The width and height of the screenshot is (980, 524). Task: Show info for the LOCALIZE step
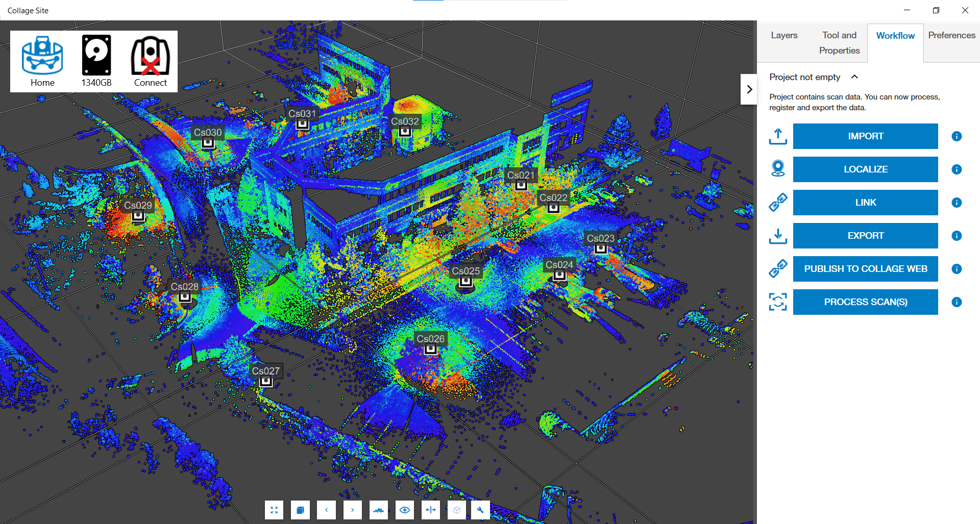957,169
